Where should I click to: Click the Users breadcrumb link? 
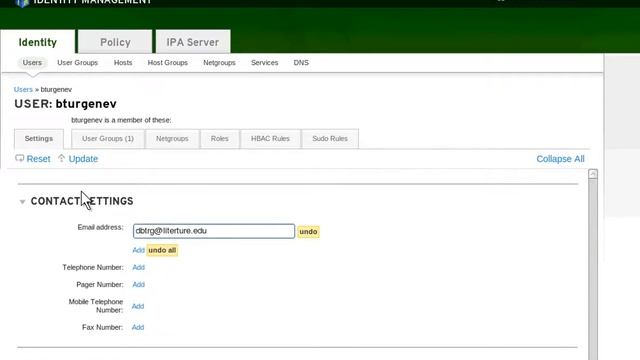(23, 89)
